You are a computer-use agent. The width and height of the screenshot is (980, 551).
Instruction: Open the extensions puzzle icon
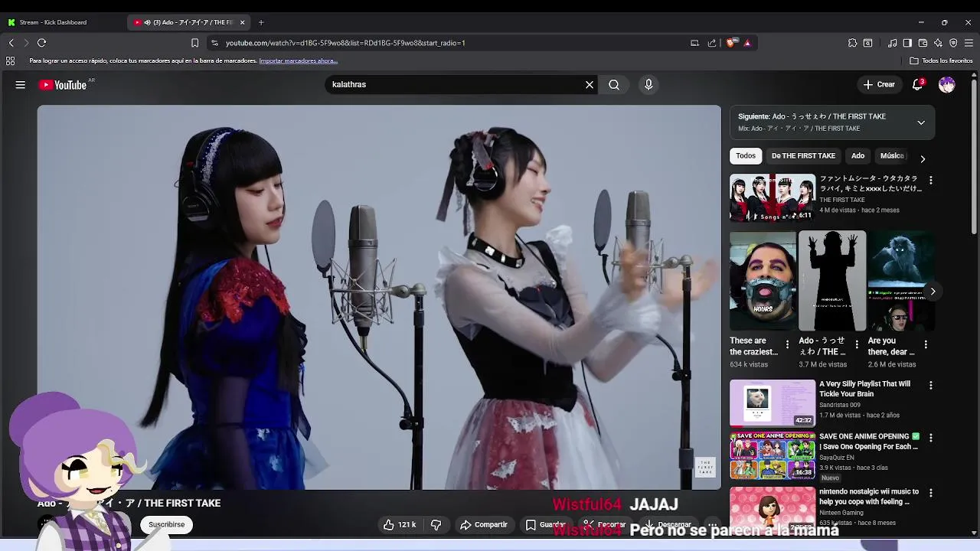(852, 43)
